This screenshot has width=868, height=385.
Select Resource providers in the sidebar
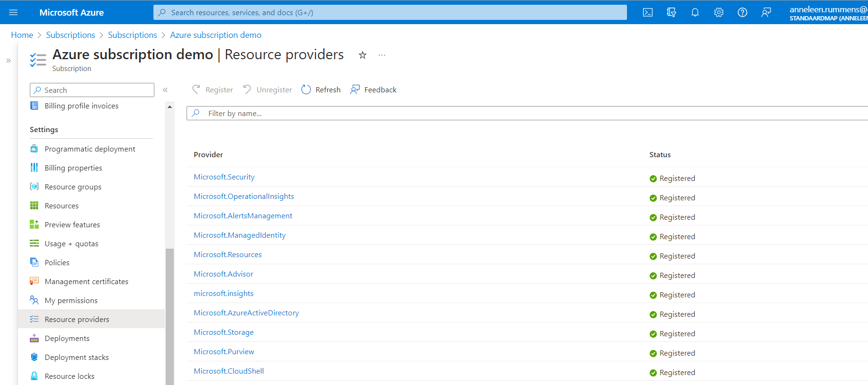[x=91, y=319]
